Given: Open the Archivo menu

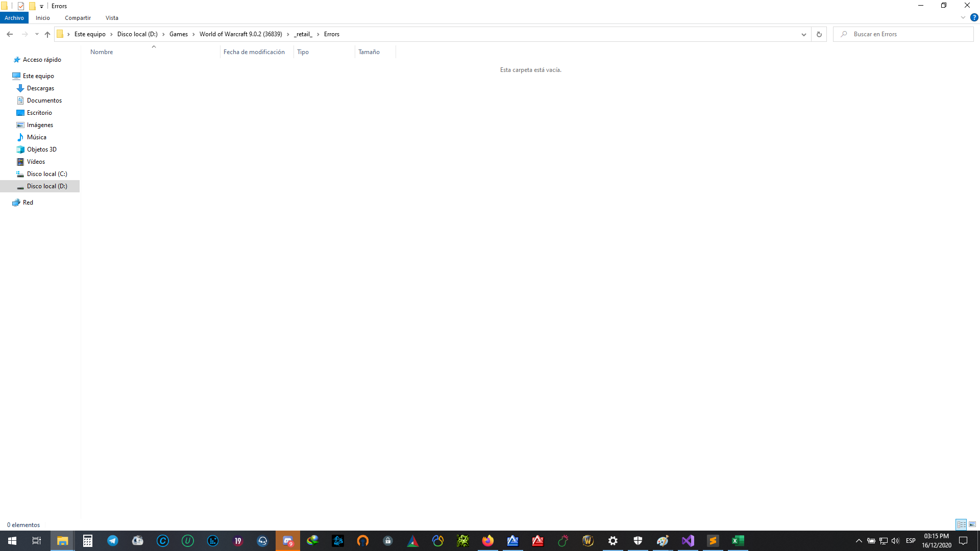Looking at the screenshot, I should 14,18.
